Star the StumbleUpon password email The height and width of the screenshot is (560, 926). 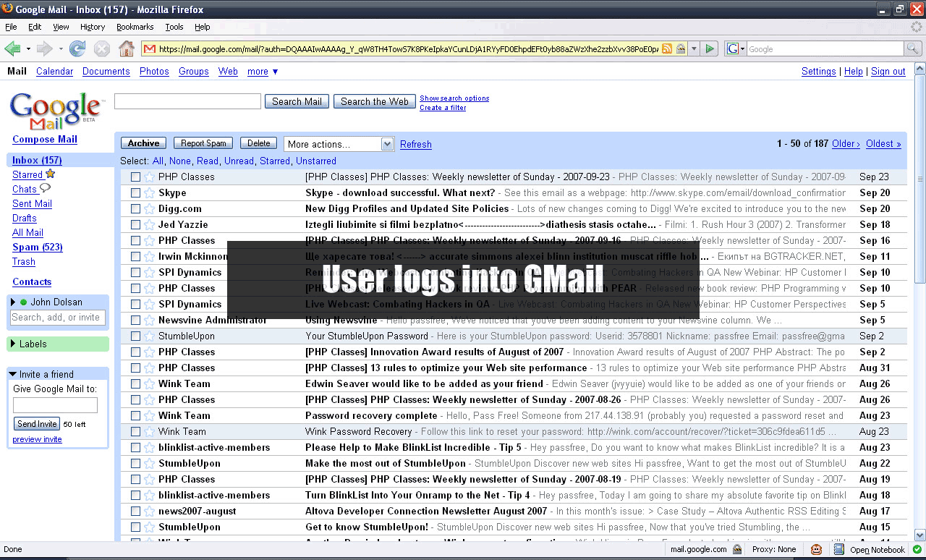pyautogui.click(x=149, y=336)
